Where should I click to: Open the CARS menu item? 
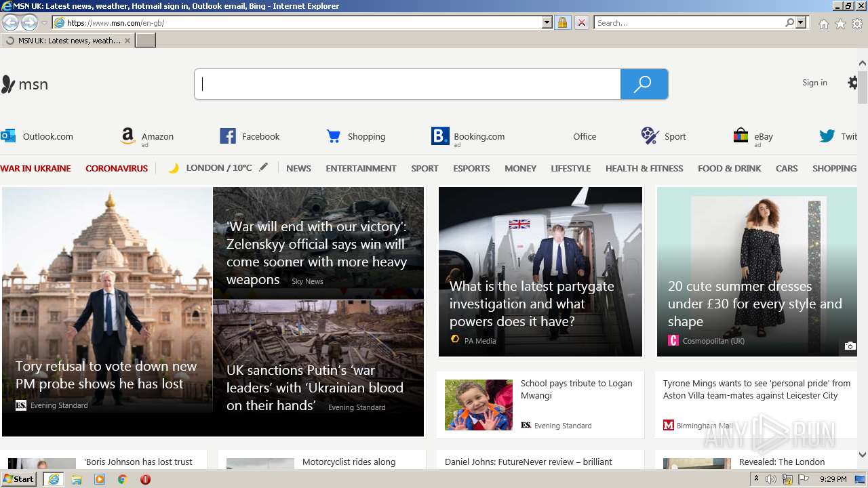[787, 168]
